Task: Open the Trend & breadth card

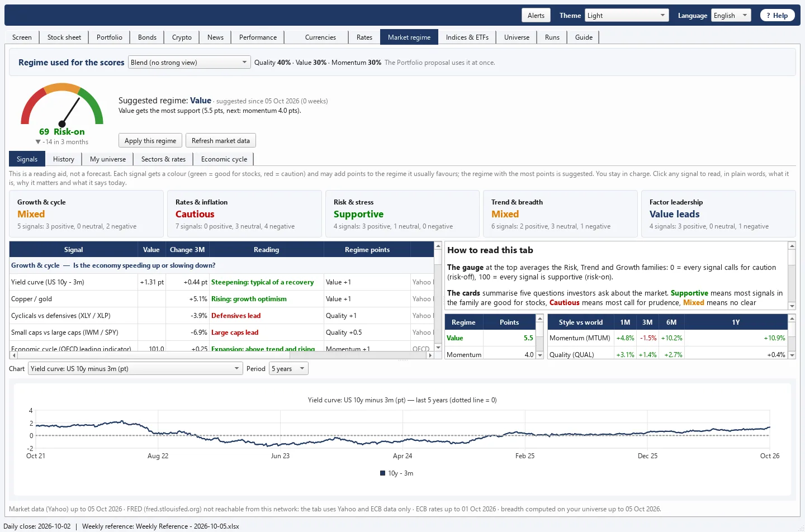Action: point(561,214)
